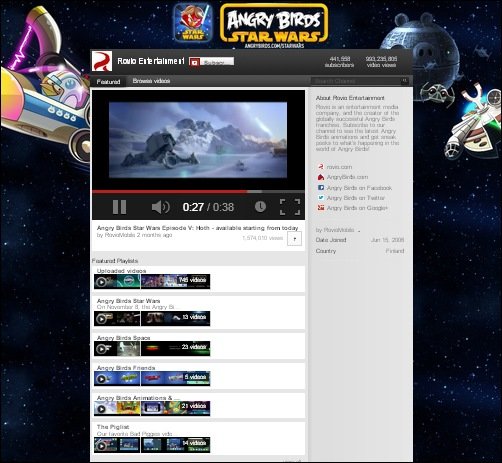This screenshot has height=463, width=502.
Task: Play the Angry Birds Star Wars playlist
Action: 101,319
